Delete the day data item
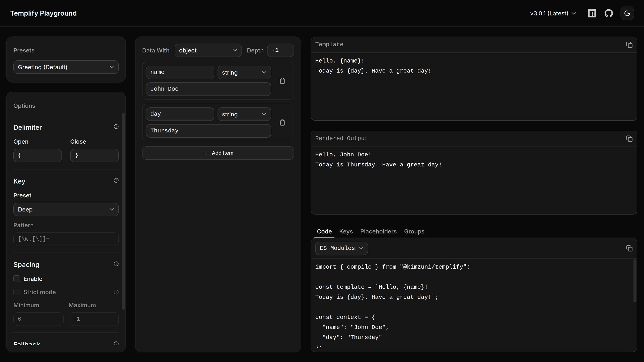644x362 pixels. [x=282, y=122]
